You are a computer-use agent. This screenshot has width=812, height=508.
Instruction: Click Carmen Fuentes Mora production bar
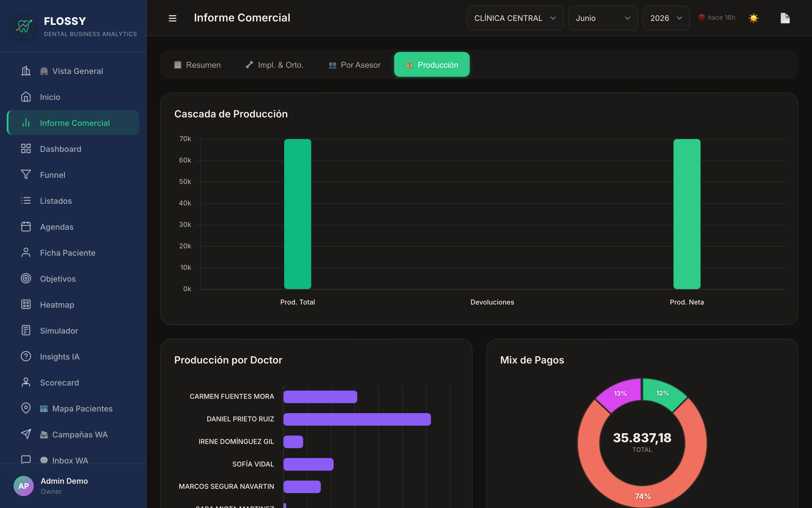click(320, 397)
